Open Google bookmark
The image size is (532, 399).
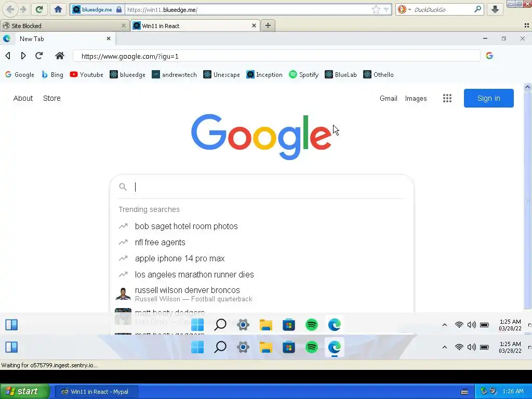(x=20, y=75)
